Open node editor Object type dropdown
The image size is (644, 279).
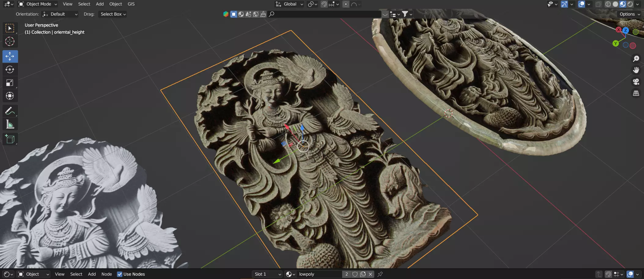coord(33,274)
